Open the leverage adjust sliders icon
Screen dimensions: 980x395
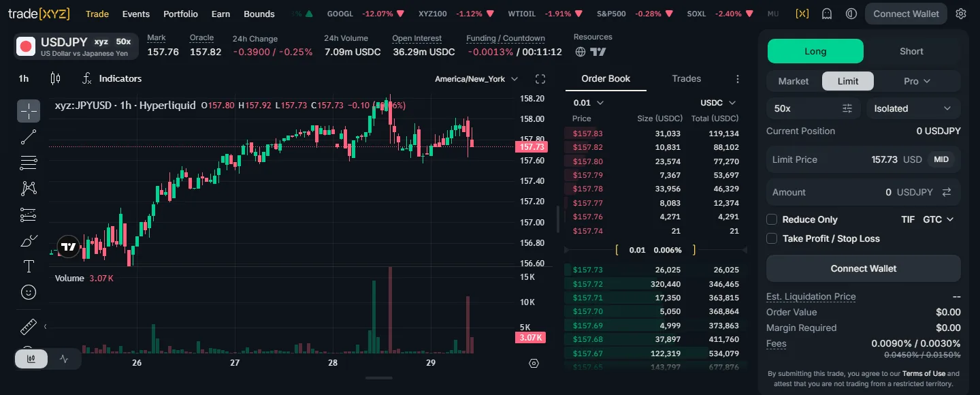847,108
